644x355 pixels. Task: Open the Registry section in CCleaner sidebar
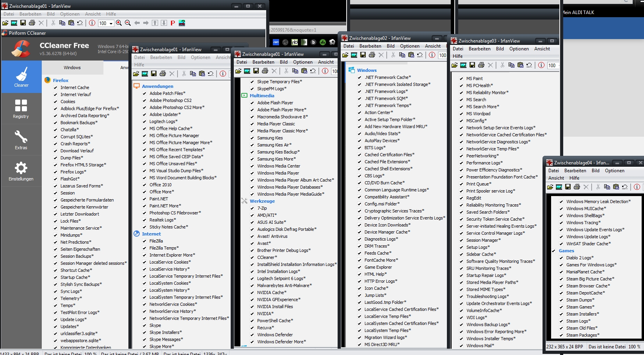[x=21, y=109]
